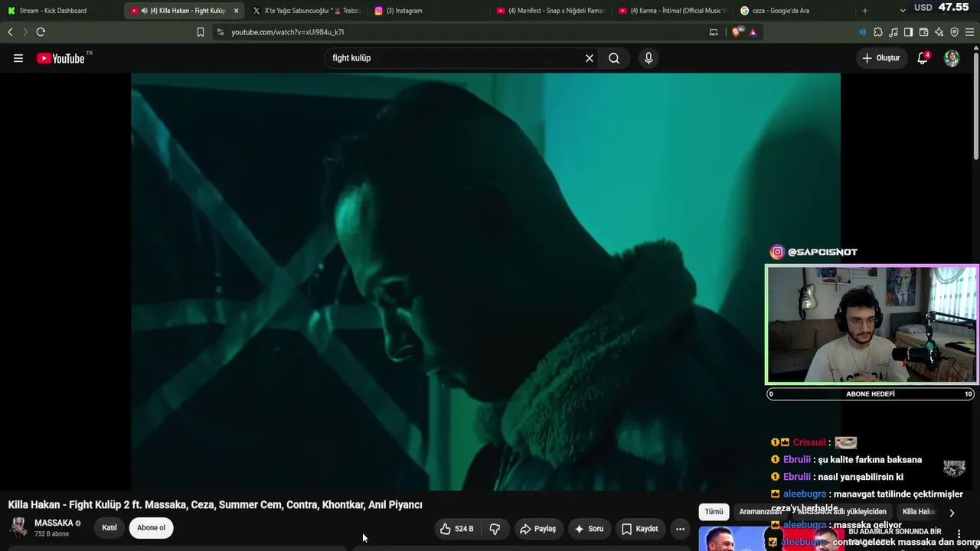Open more actions three-dot menu
The image size is (980, 551).
(680, 529)
